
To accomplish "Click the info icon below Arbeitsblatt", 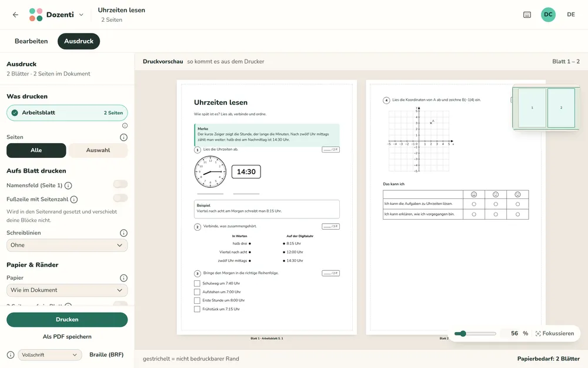I will (125, 126).
